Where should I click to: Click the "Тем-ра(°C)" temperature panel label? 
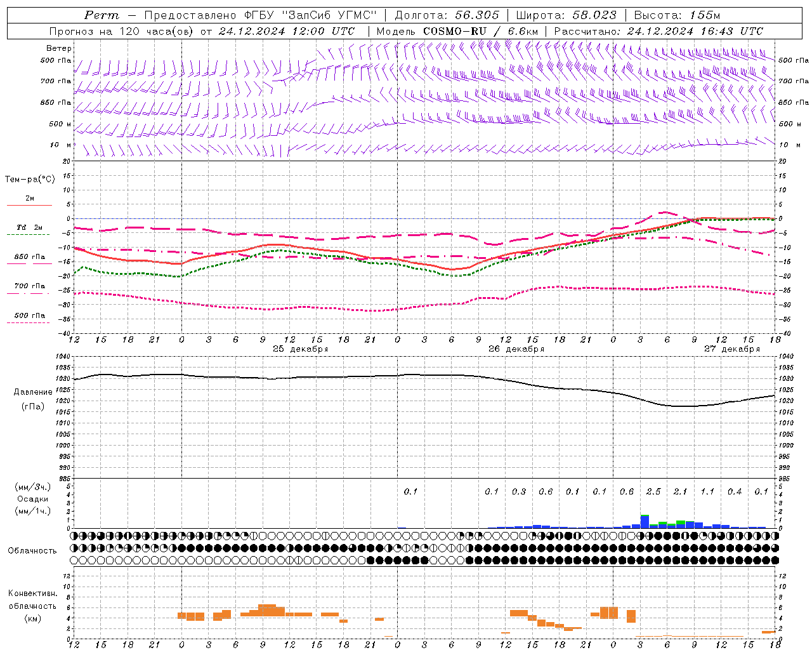[30, 180]
